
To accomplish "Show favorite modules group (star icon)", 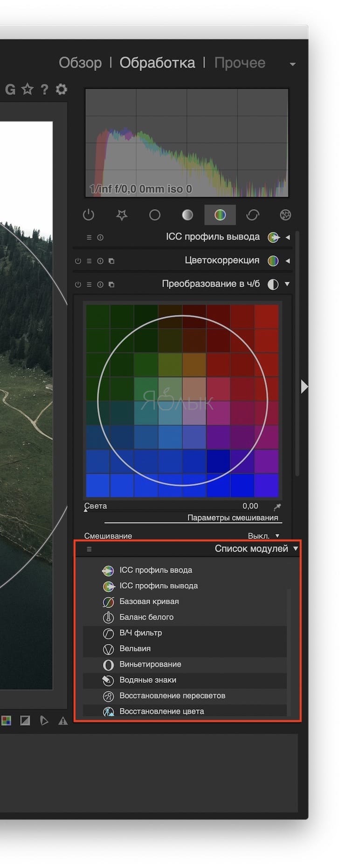I will pyautogui.click(x=122, y=215).
